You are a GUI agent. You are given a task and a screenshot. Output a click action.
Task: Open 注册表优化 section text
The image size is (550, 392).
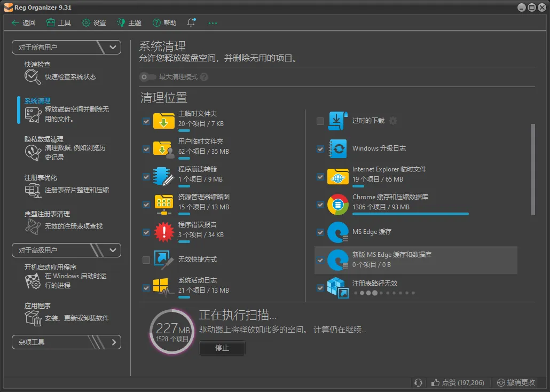41,178
